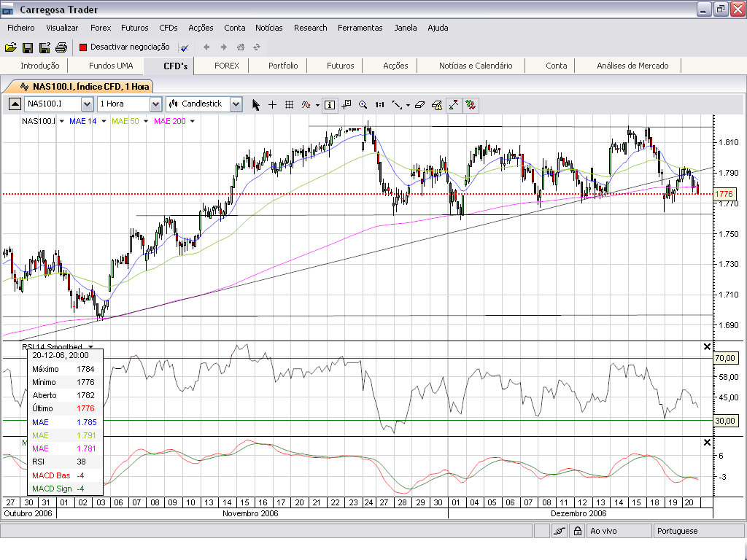
Task: Click the print icon
Action: click(x=61, y=47)
